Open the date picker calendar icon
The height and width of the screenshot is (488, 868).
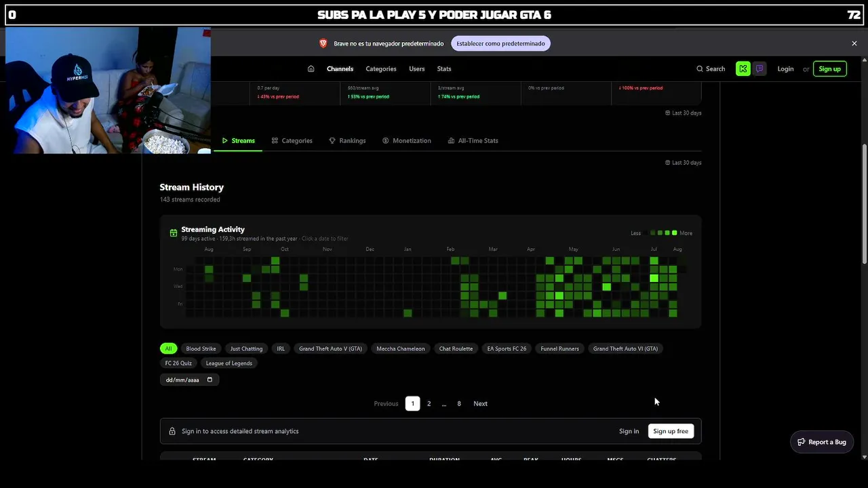[210, 380]
